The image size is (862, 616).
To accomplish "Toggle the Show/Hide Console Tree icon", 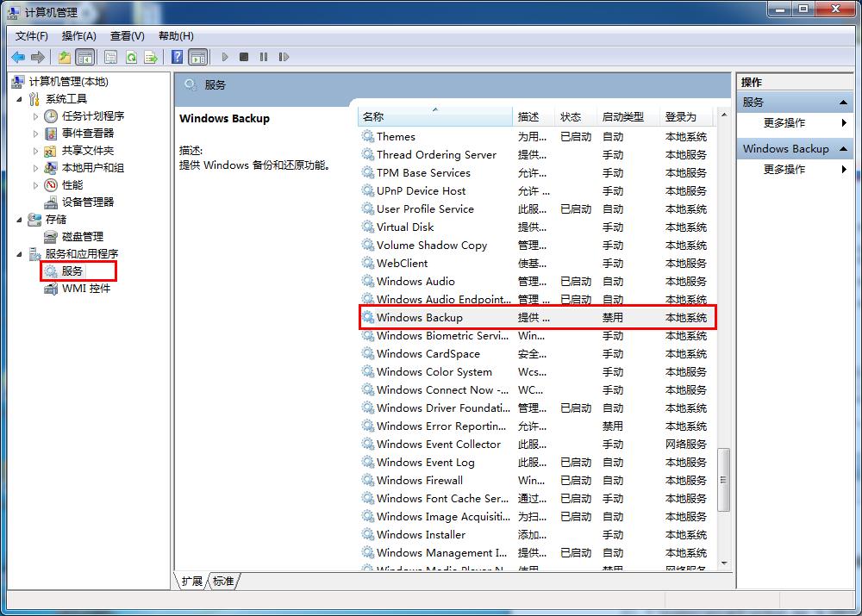I will [84, 57].
